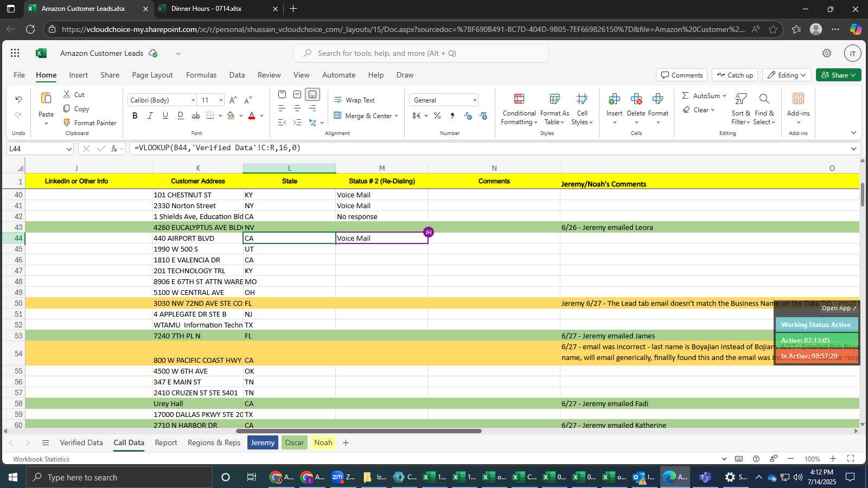Increase font size with the large A icon
Image resolution: width=868 pixels, height=488 pixels.
(x=233, y=100)
